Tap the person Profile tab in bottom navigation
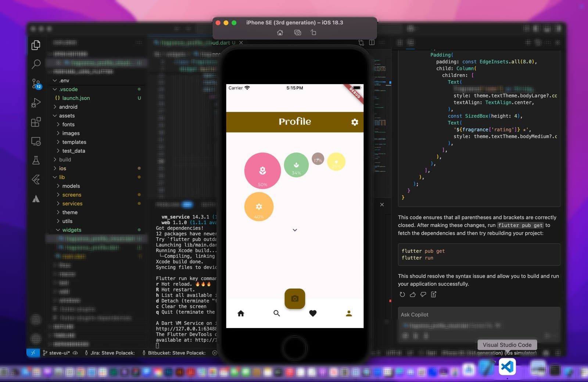The height and width of the screenshot is (382, 588). (x=348, y=313)
